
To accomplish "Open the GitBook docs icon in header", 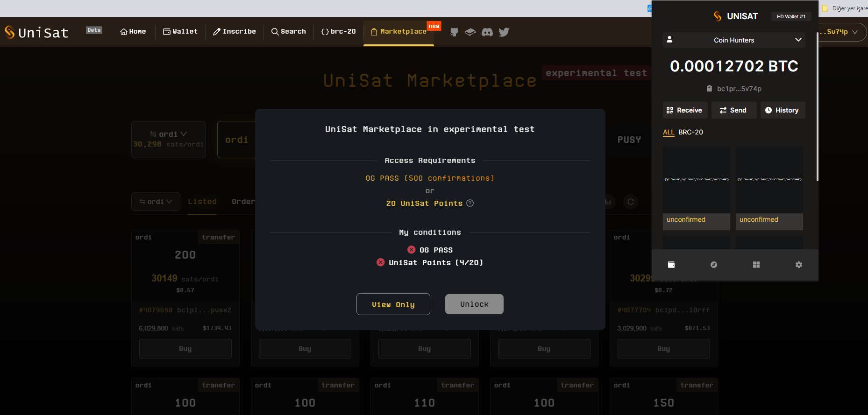I will tap(470, 32).
